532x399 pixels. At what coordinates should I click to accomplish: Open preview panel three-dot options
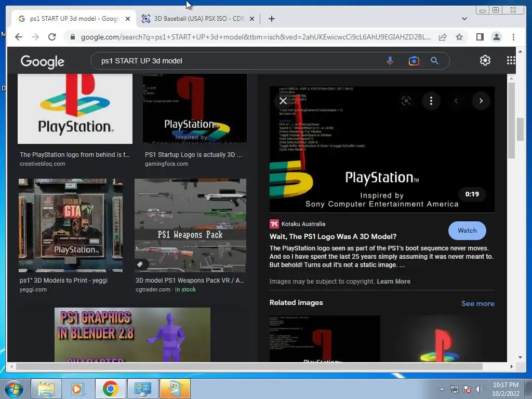(431, 101)
